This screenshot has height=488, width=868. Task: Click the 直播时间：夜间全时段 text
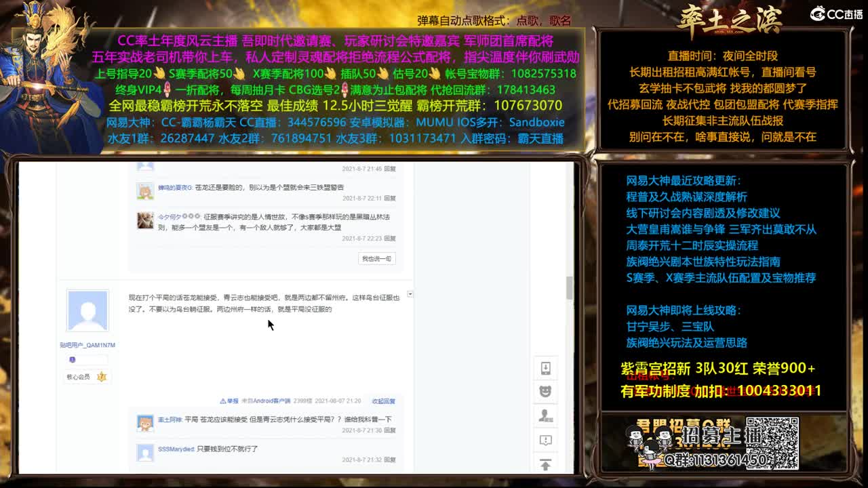(x=722, y=56)
